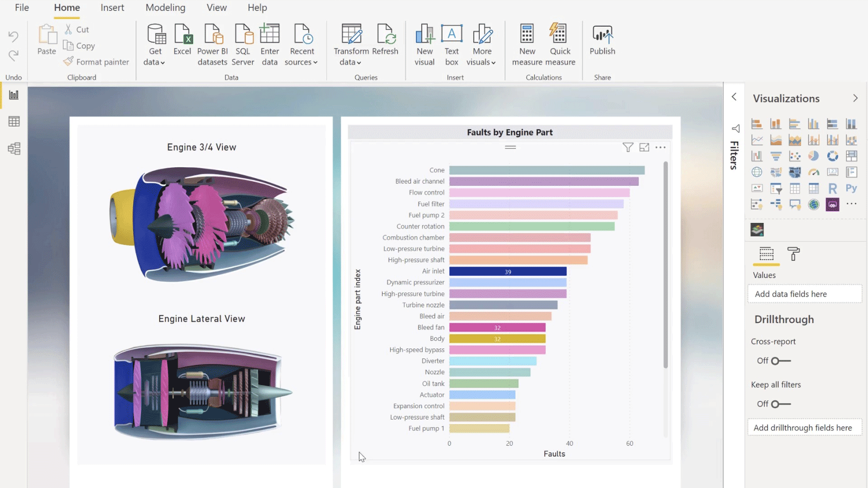
Task: Select the pie chart visualization icon
Action: [x=813, y=156]
